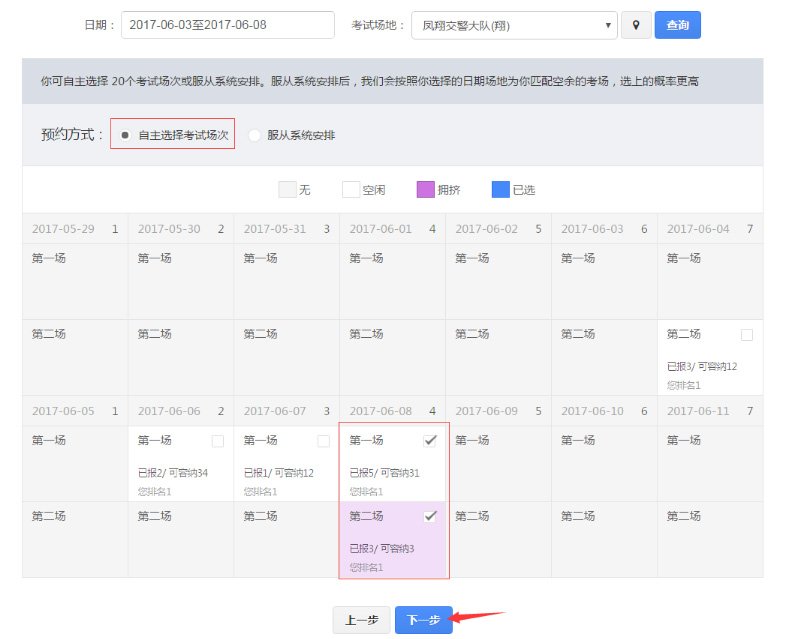This screenshot has height=639, width=788.
Task: Check the 2017-06-04 第二场 checkbox
Action: 746,335
